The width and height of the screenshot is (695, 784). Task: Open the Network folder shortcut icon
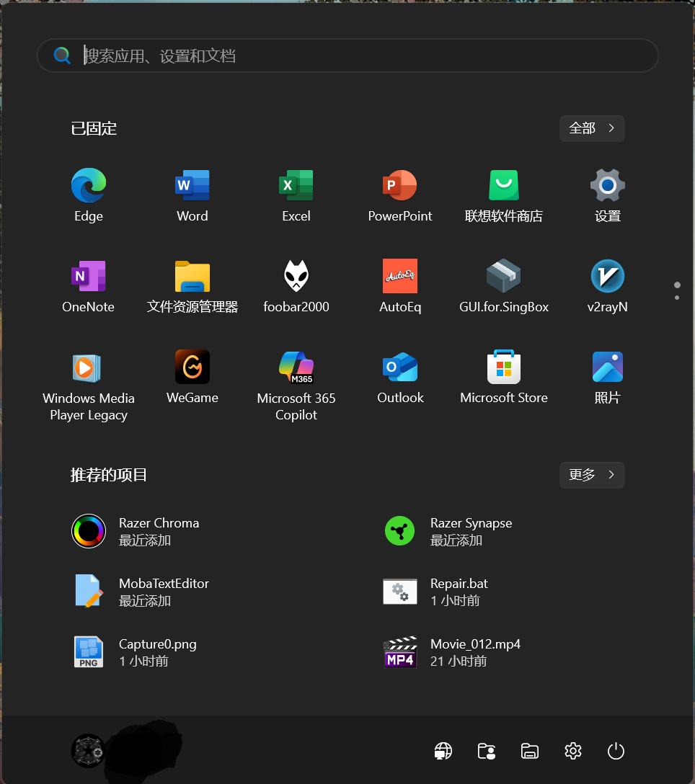tap(443, 751)
